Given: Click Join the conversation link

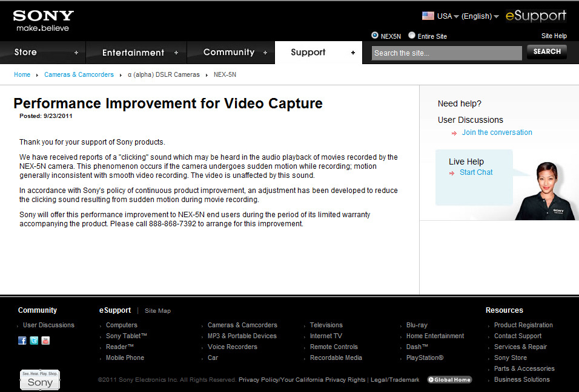Looking at the screenshot, I should (497, 132).
